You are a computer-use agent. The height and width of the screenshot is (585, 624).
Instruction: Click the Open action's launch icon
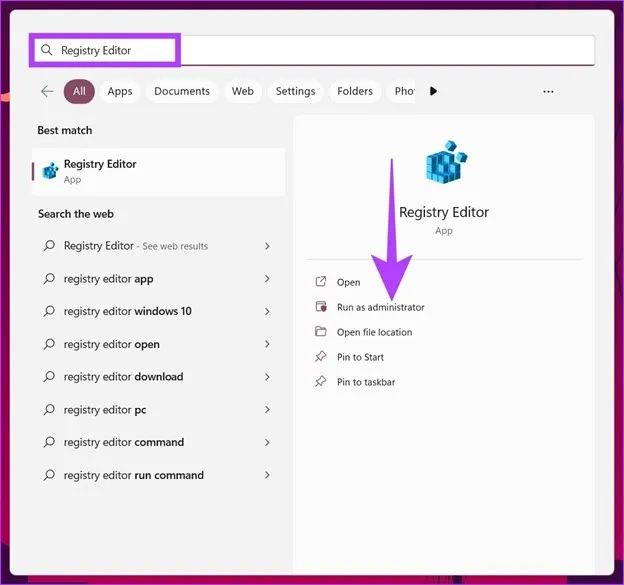pyautogui.click(x=321, y=282)
